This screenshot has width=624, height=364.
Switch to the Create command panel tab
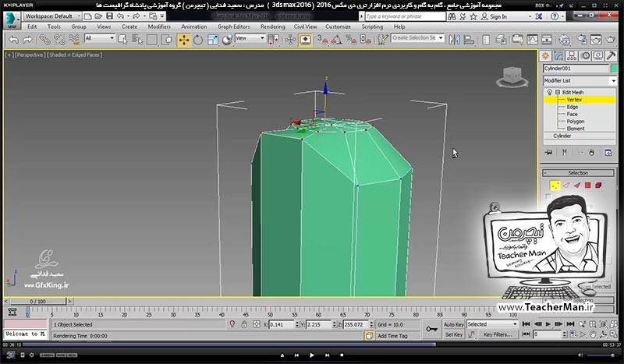(545, 56)
